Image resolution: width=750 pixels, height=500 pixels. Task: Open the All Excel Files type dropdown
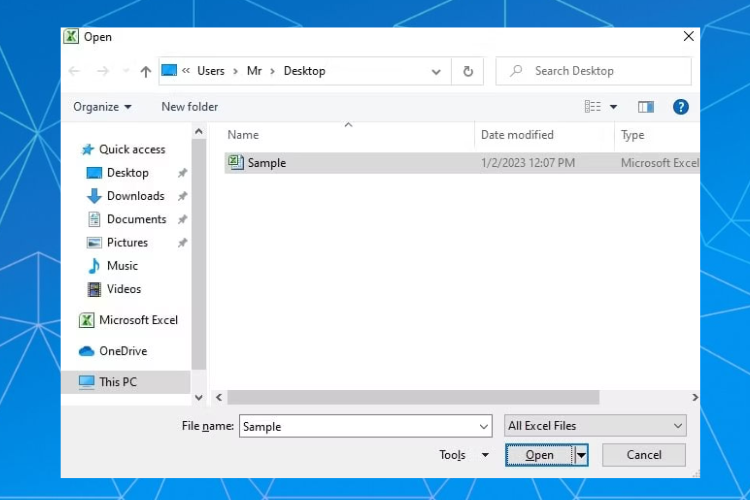[x=595, y=425]
